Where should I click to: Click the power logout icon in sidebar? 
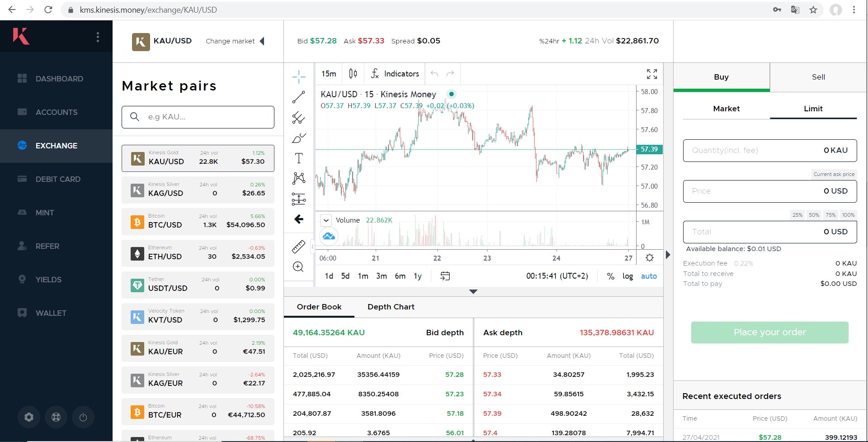point(83,417)
